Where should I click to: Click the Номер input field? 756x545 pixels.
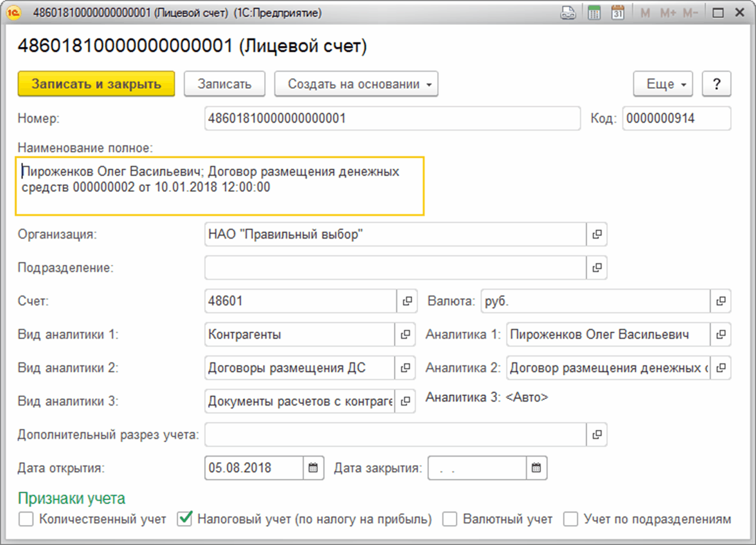click(392, 118)
